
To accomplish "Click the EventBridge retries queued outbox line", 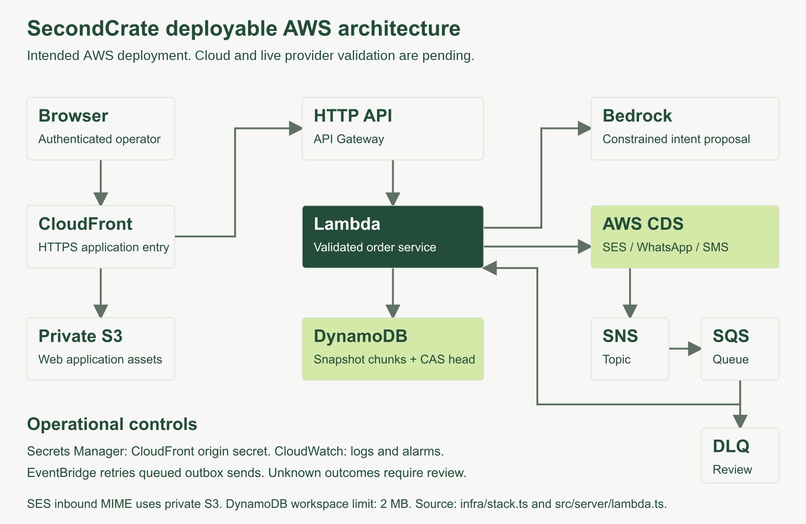I will [246, 473].
